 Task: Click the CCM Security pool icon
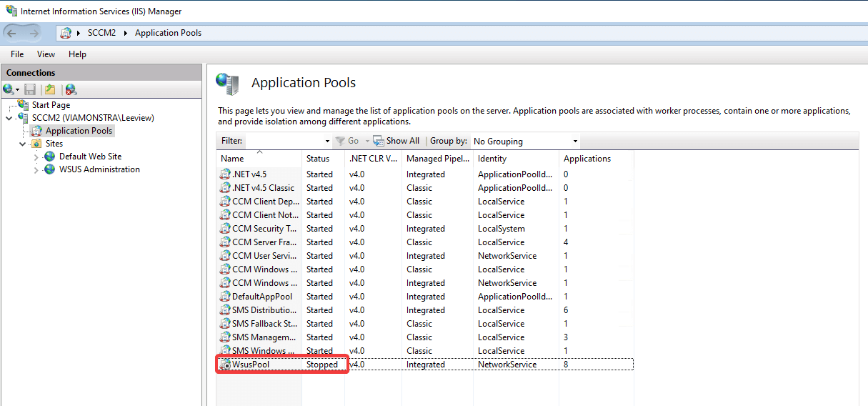click(x=225, y=228)
